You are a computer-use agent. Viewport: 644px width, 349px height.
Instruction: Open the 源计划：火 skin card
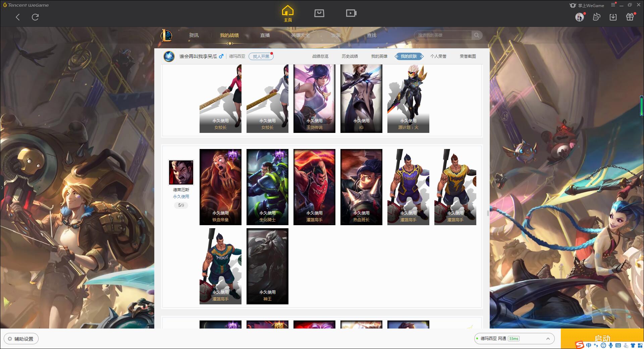click(408, 99)
